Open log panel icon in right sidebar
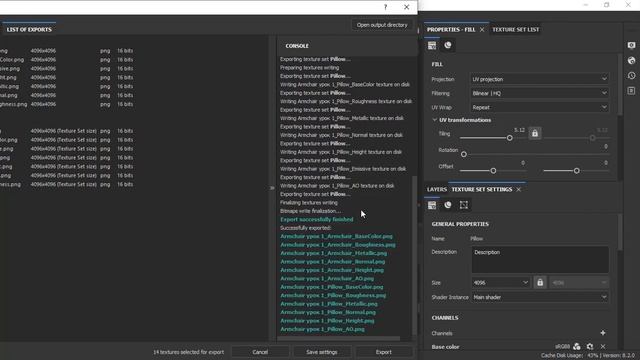 (x=631, y=91)
